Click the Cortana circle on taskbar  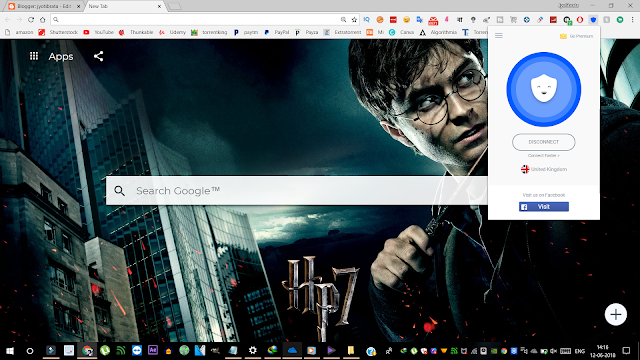(x=30, y=351)
